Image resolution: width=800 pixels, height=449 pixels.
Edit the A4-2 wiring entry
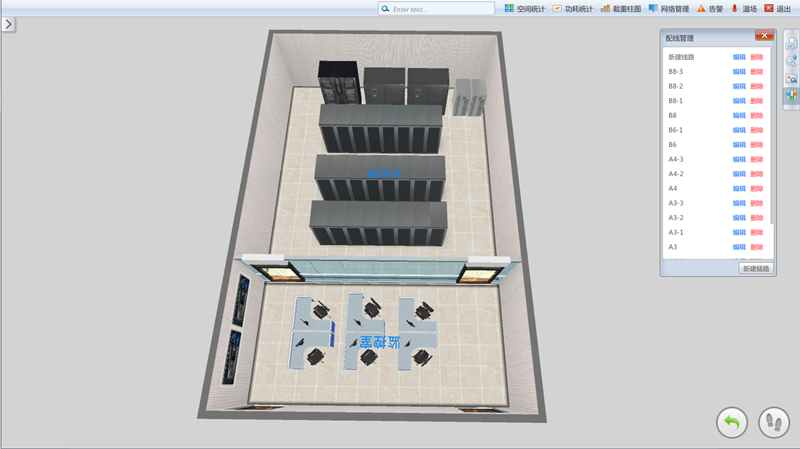[739, 174]
